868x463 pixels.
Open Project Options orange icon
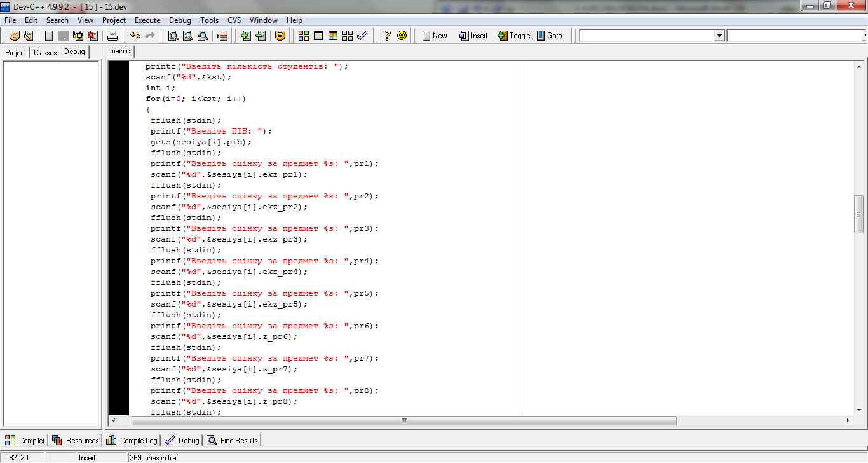point(280,36)
